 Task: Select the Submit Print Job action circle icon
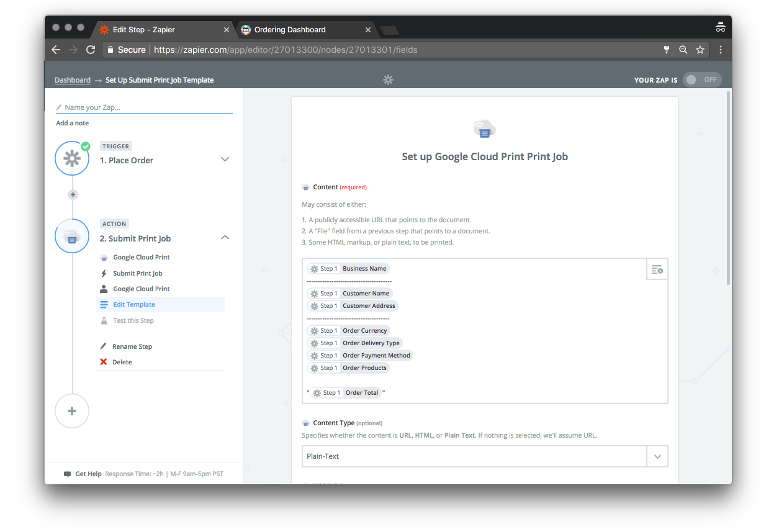72,236
